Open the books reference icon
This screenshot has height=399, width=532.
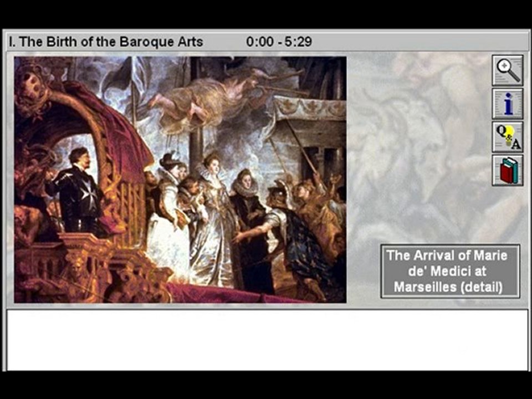pos(508,170)
